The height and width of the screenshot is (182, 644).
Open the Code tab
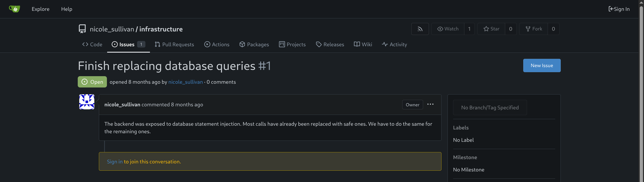[92, 44]
